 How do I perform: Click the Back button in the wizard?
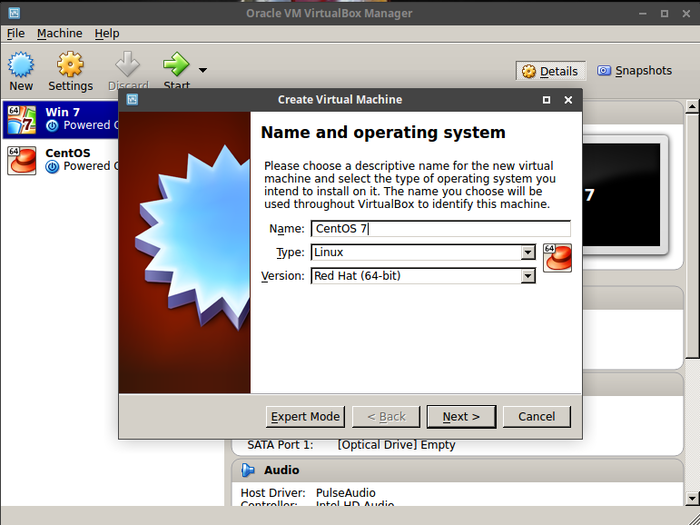(x=386, y=417)
